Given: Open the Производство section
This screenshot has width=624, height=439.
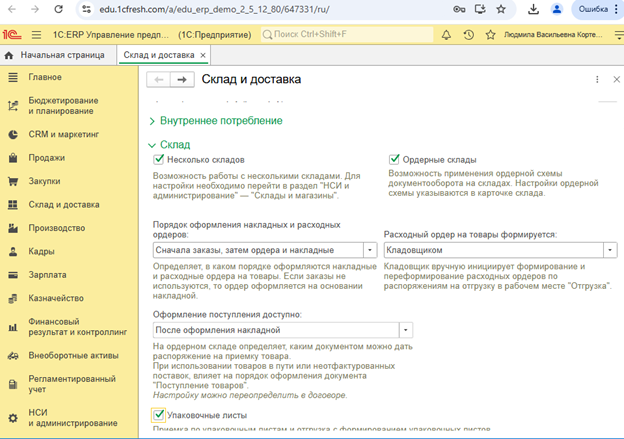Looking at the screenshot, I should click(x=57, y=228).
